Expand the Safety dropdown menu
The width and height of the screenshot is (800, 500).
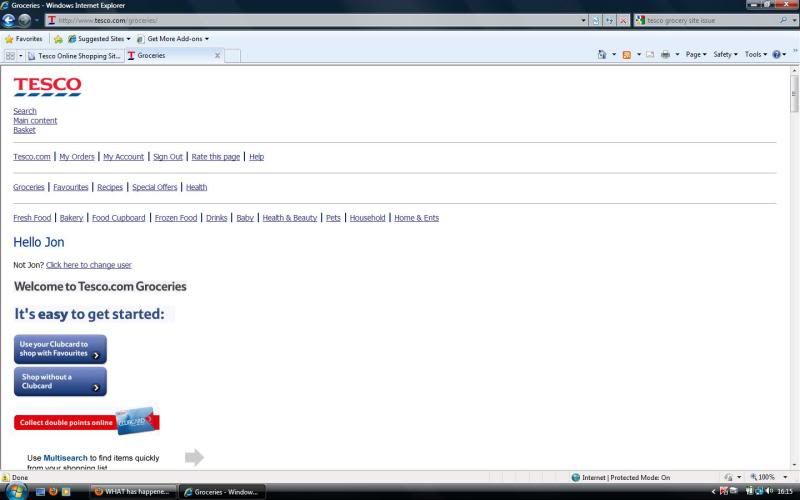coord(725,55)
